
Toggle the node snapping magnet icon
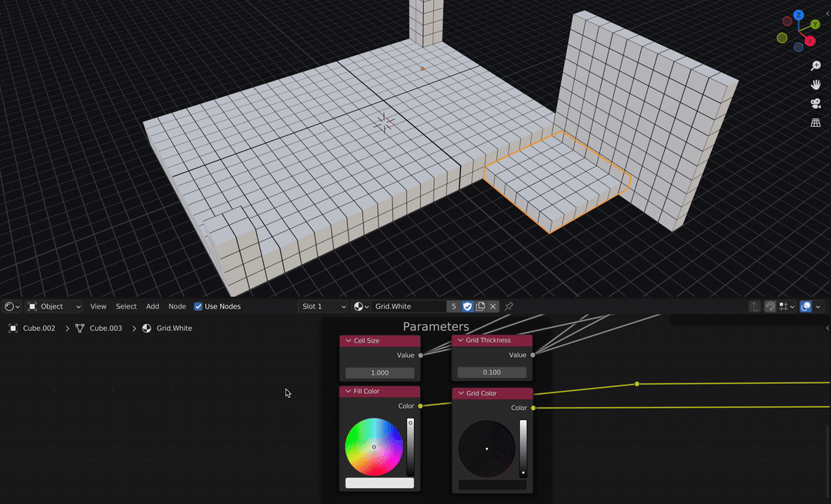point(770,306)
